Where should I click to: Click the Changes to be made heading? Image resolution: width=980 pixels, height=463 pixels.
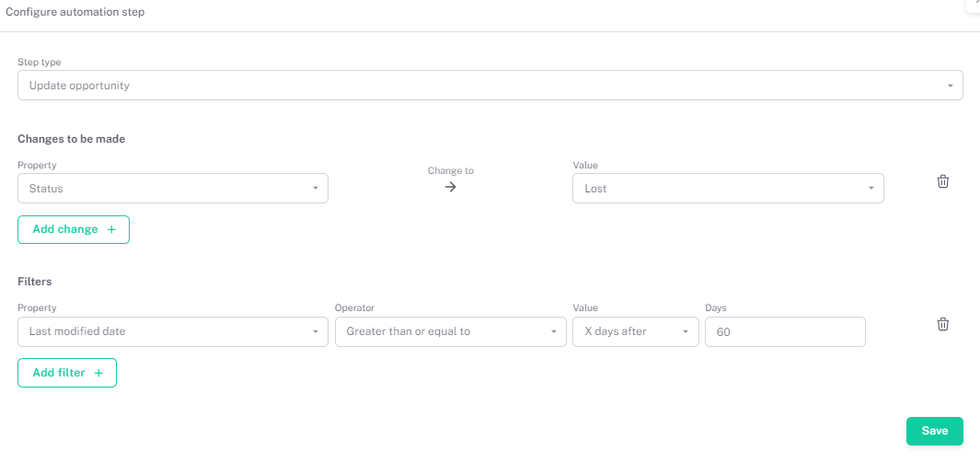[x=72, y=139]
